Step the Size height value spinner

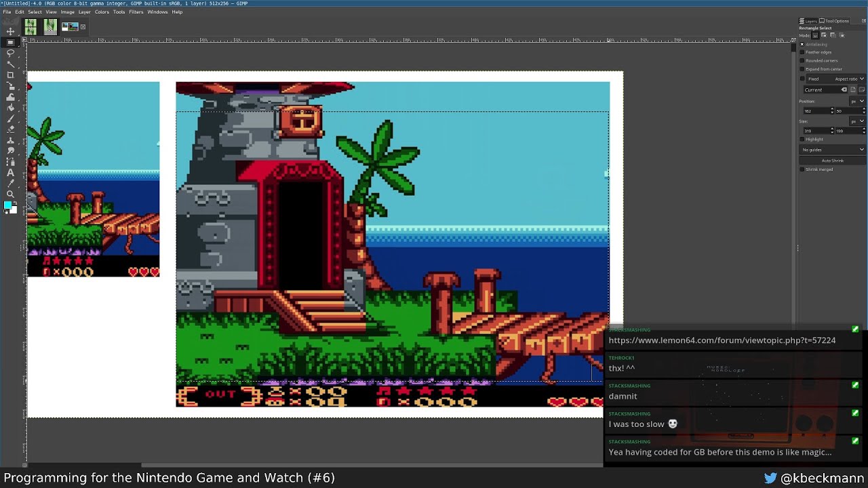(863, 131)
